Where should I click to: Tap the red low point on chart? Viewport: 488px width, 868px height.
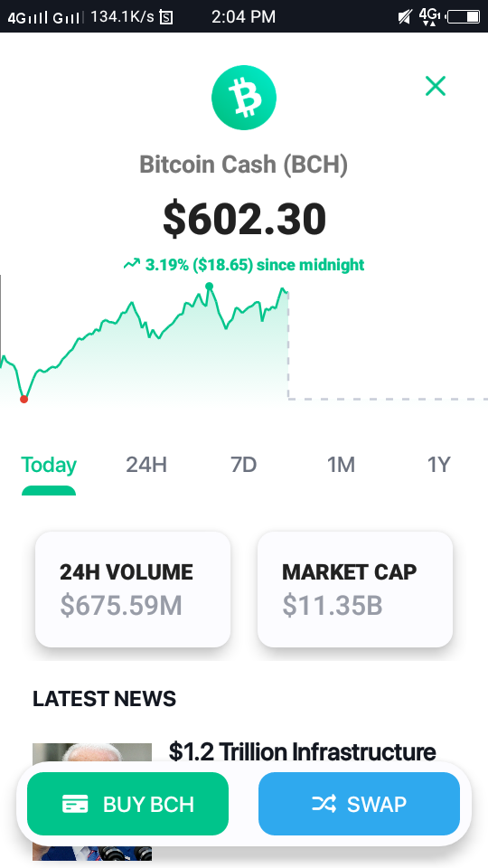pos(23,399)
